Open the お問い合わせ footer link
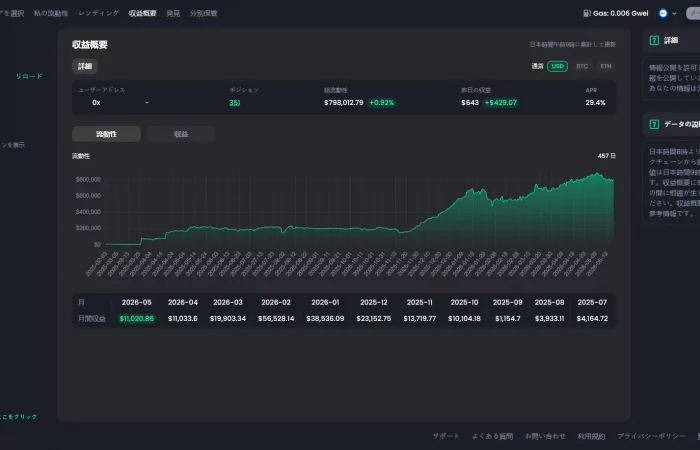Viewport: 700px width, 450px height. tap(545, 436)
